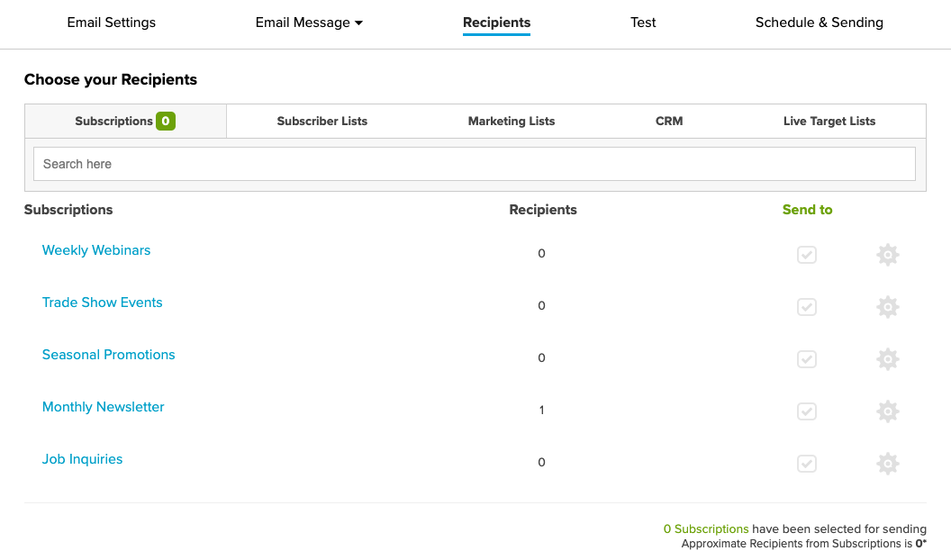
Task: Click recipient count 0 for Job Inquiries
Action: pos(541,463)
